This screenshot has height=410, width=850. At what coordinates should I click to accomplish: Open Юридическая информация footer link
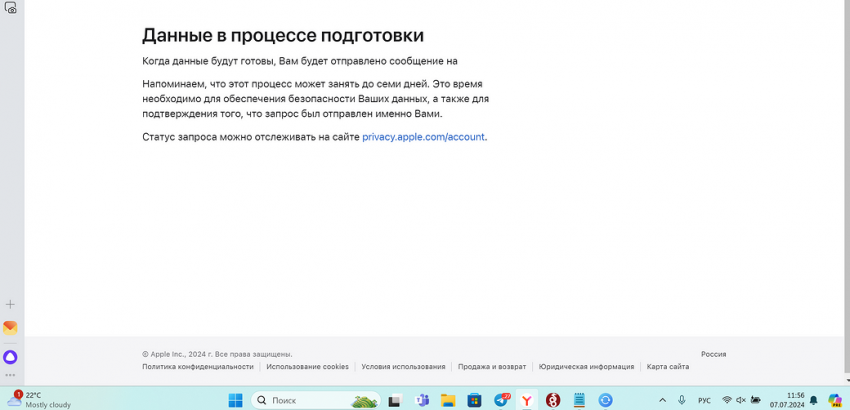point(586,367)
